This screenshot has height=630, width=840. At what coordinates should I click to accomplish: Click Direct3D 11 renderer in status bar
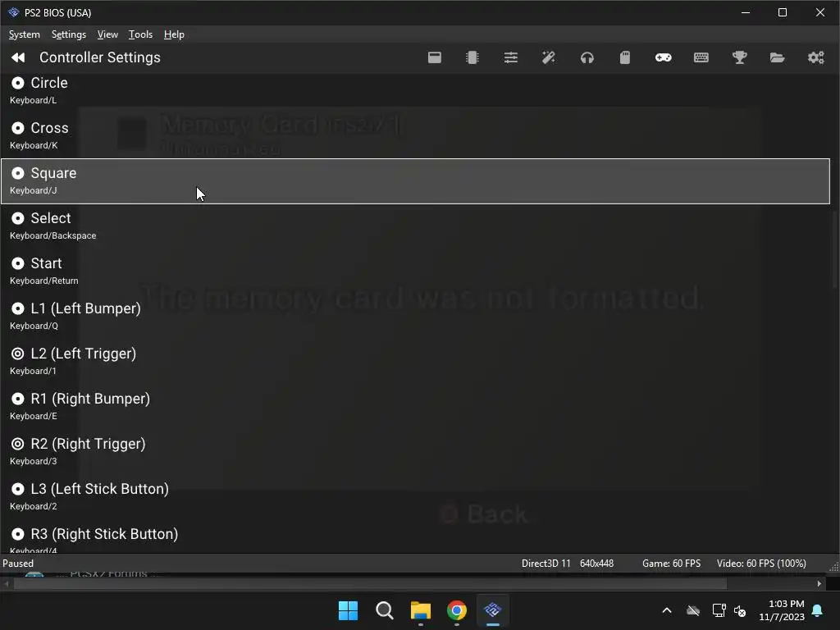(x=546, y=564)
